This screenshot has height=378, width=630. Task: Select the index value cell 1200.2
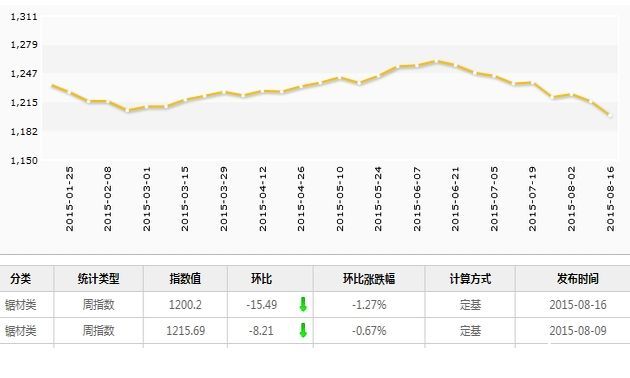click(185, 304)
